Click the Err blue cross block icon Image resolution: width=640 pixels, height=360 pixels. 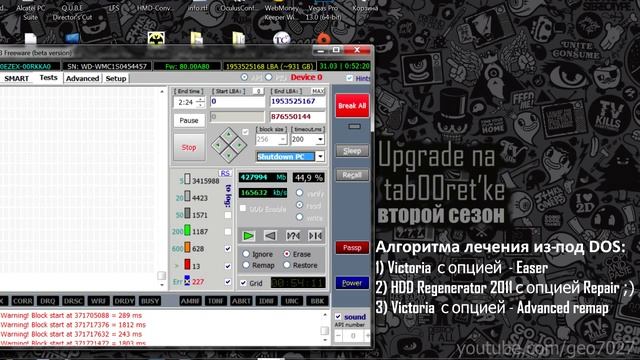[x=187, y=281]
